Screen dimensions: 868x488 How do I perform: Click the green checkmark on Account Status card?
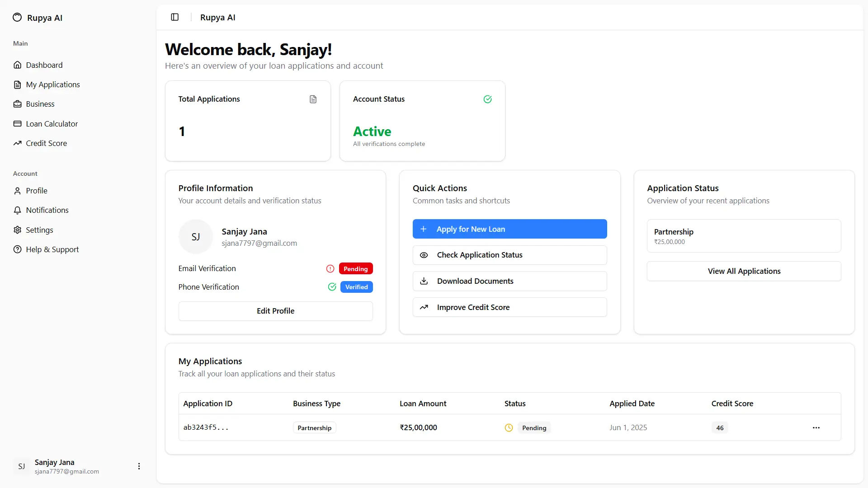click(487, 99)
